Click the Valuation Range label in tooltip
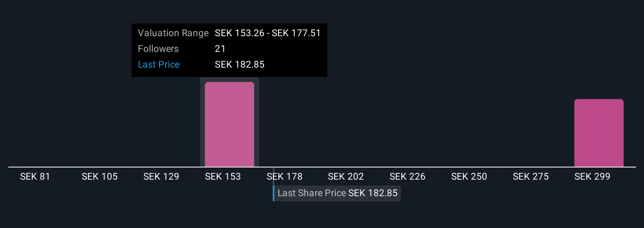The width and height of the screenshot is (644, 228). (x=173, y=33)
